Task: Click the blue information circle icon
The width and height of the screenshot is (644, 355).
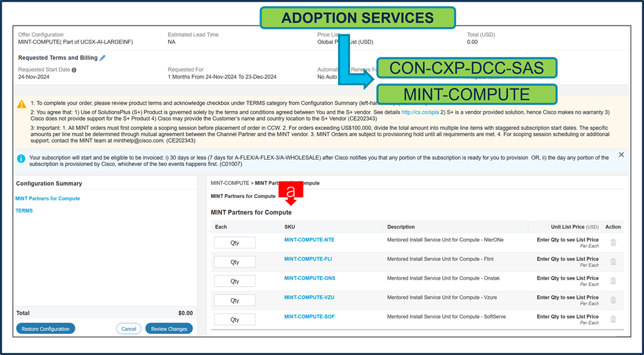Action: click(21, 158)
